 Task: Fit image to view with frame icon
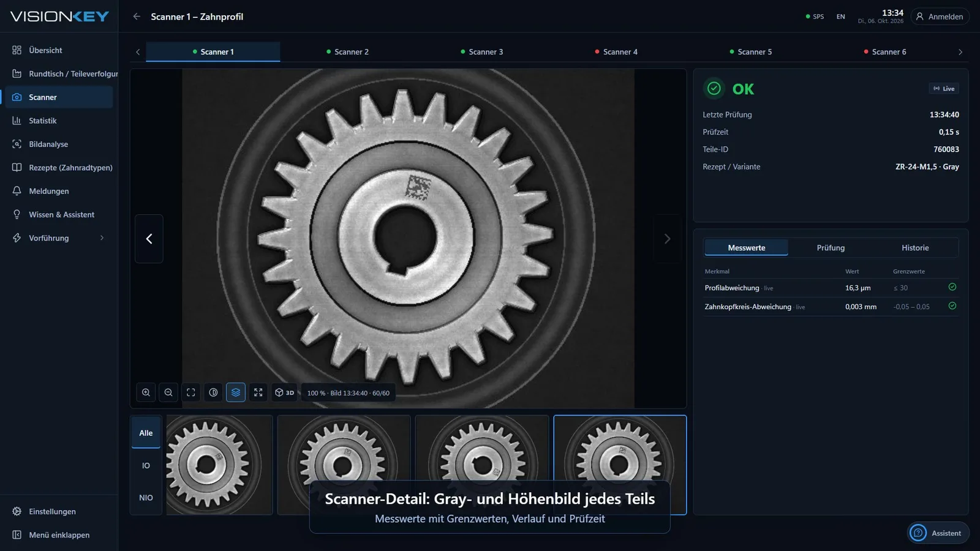[x=191, y=392]
